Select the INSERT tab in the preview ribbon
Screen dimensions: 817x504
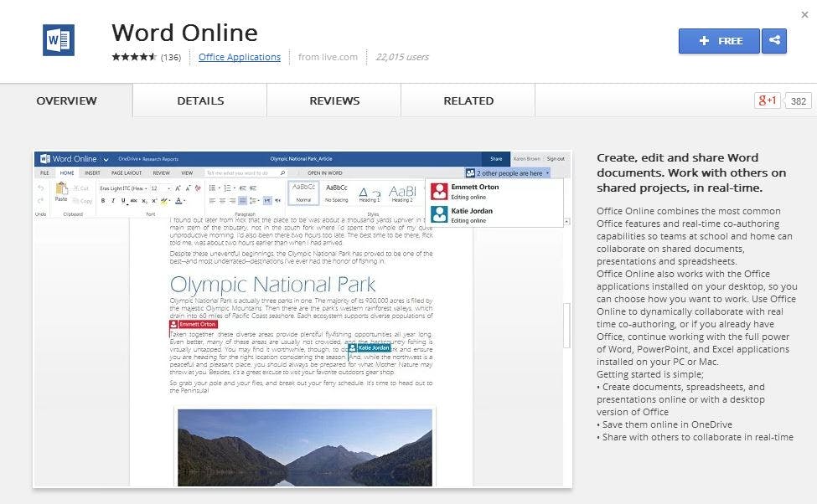tap(92, 172)
